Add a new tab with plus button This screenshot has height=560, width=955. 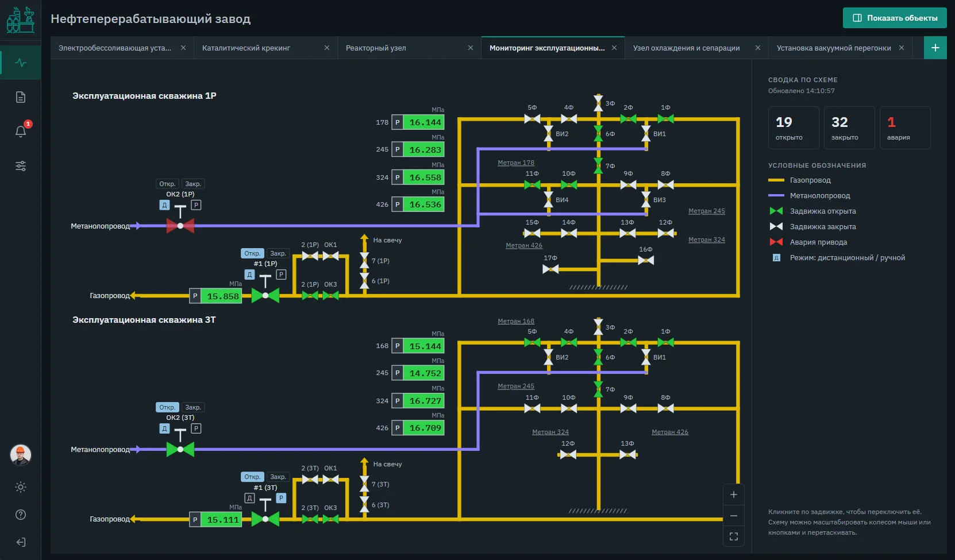coord(935,48)
